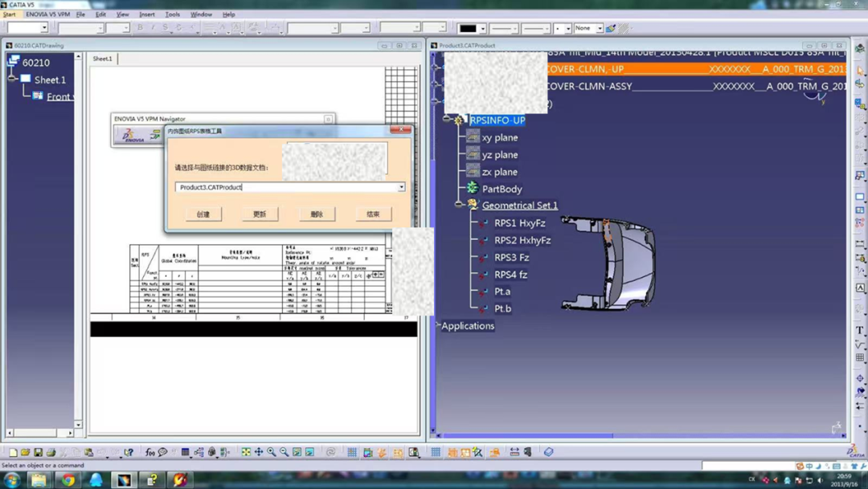Select the 60210 root node in drawing tree
Image resolution: width=868 pixels, height=489 pixels.
tap(36, 63)
